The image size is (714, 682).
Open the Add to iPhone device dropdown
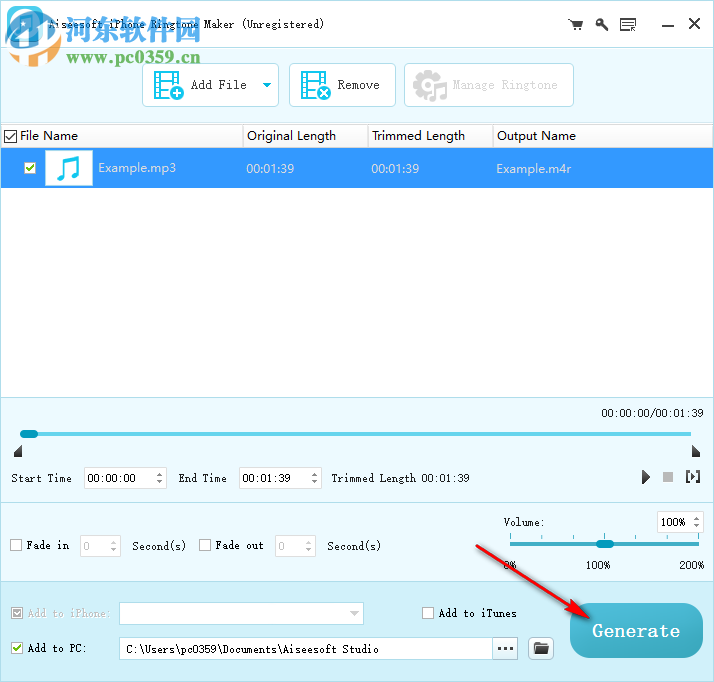(x=241, y=614)
